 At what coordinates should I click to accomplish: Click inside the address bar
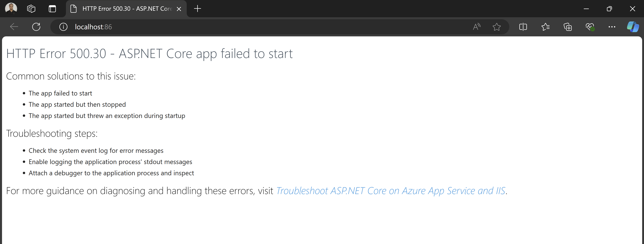pos(175,27)
